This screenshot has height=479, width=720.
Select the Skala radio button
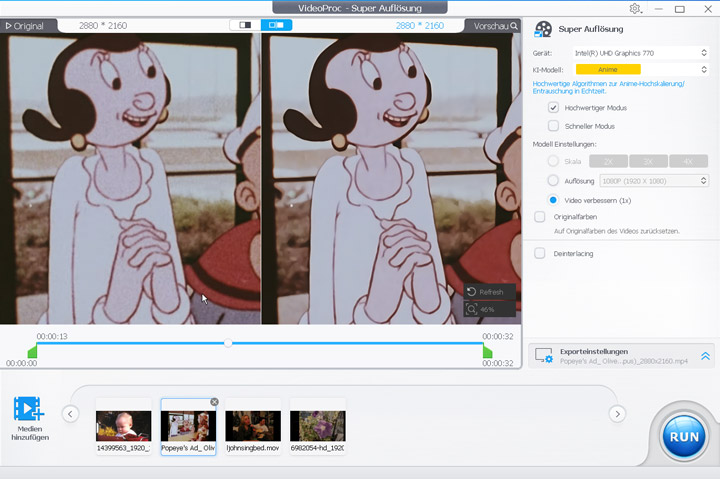(x=553, y=161)
